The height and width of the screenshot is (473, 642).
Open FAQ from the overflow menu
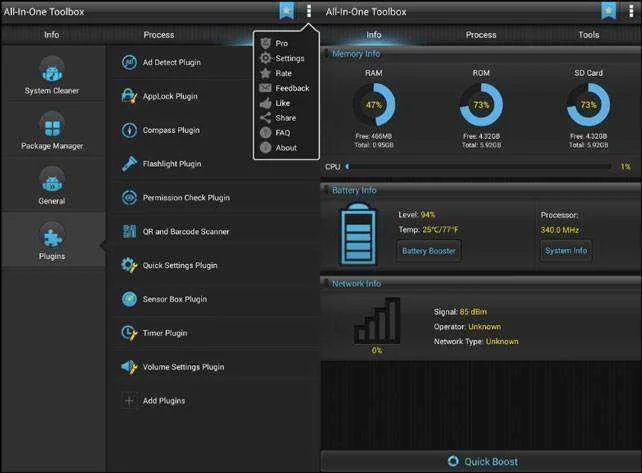tap(286, 133)
